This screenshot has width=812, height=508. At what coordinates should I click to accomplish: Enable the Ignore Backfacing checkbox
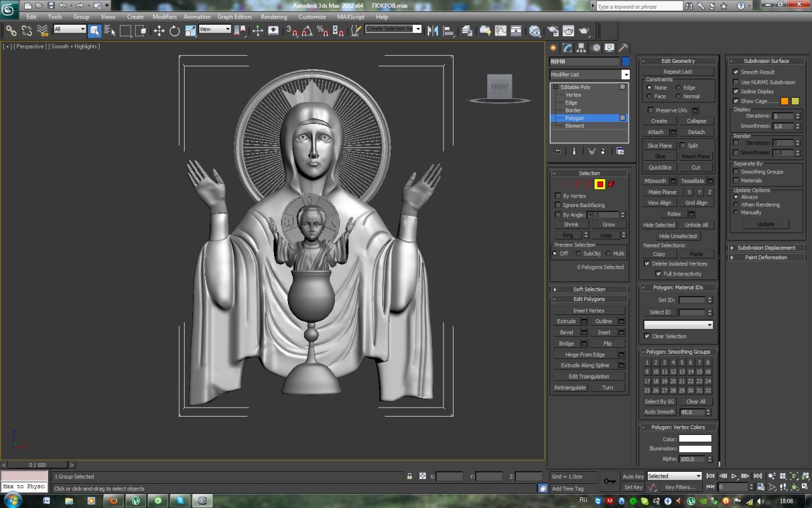pos(558,205)
